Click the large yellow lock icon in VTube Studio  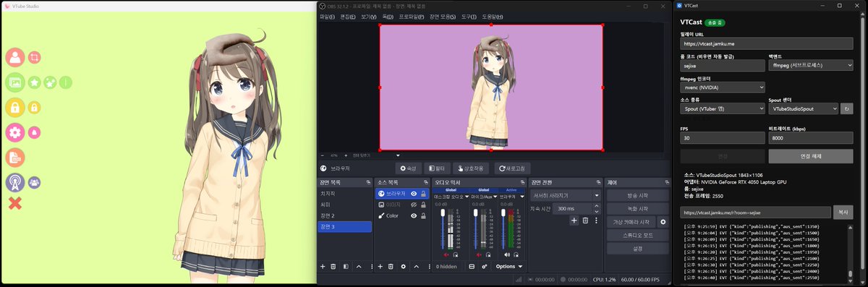[15, 108]
